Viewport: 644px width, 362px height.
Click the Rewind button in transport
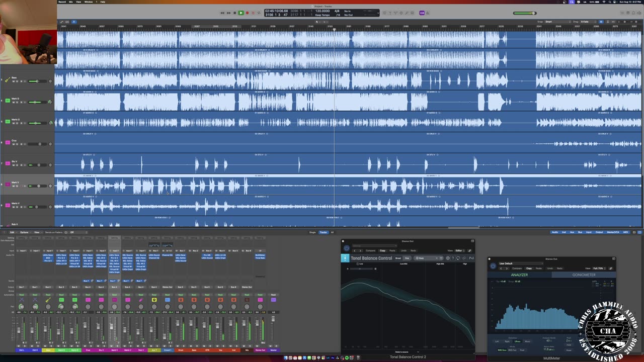click(222, 13)
